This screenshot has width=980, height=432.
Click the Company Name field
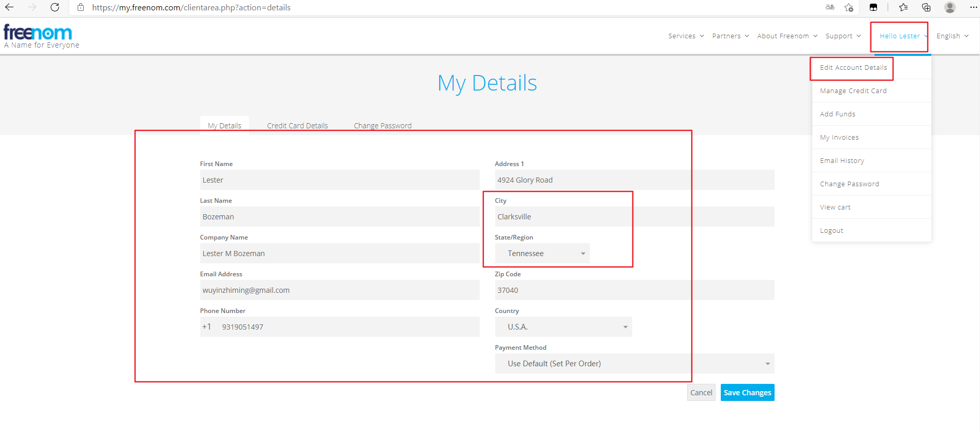tap(339, 254)
